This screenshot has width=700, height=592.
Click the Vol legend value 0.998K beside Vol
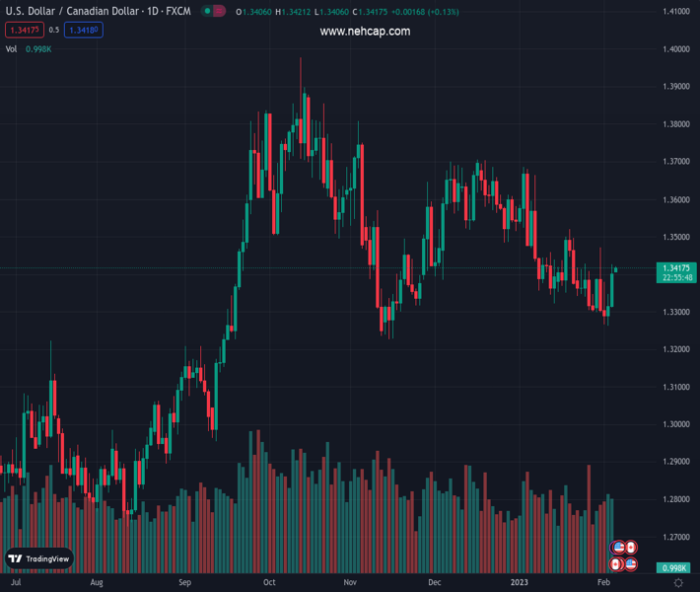coord(38,49)
